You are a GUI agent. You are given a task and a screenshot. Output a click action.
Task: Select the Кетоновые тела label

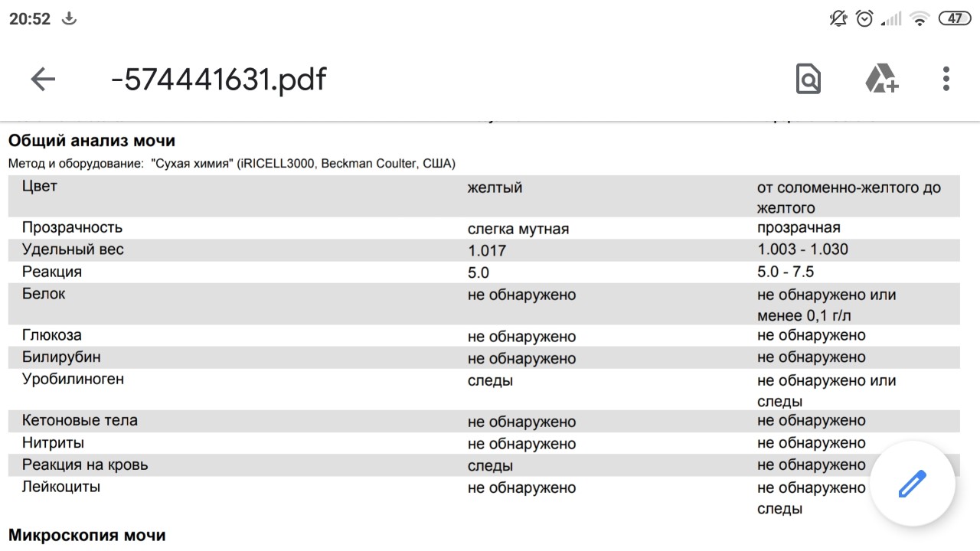80,421
